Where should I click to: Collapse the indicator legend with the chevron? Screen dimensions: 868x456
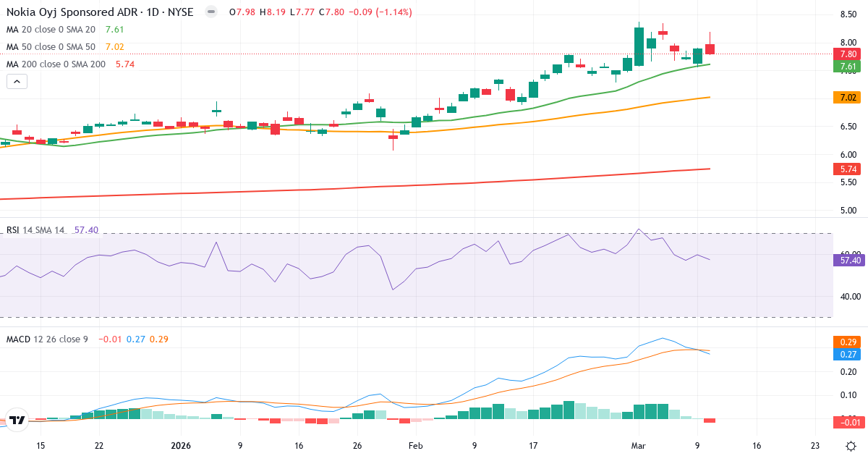click(x=16, y=81)
